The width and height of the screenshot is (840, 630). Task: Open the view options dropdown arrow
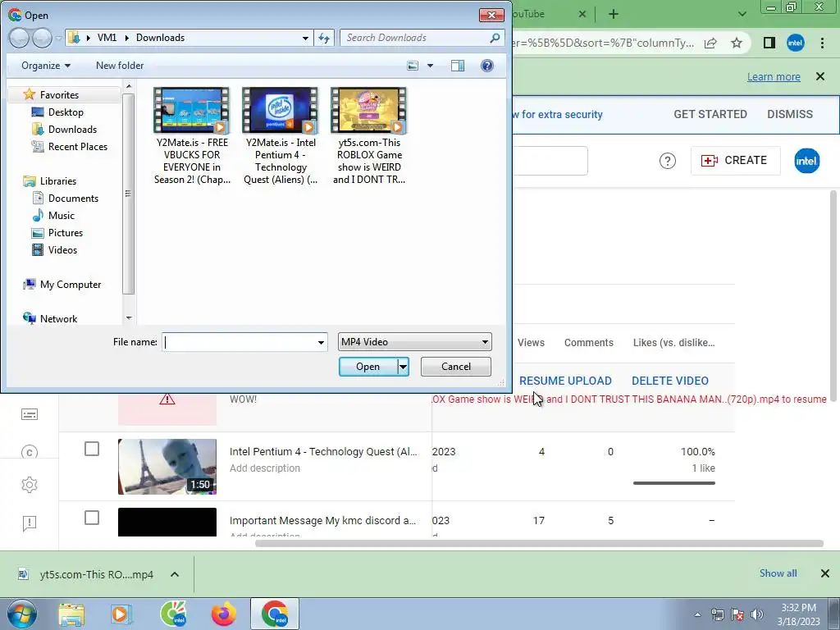click(x=430, y=66)
